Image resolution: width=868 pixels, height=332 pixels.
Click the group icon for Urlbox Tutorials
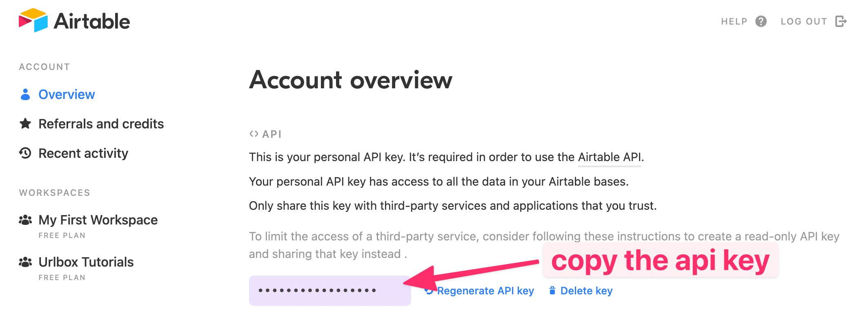tap(25, 262)
